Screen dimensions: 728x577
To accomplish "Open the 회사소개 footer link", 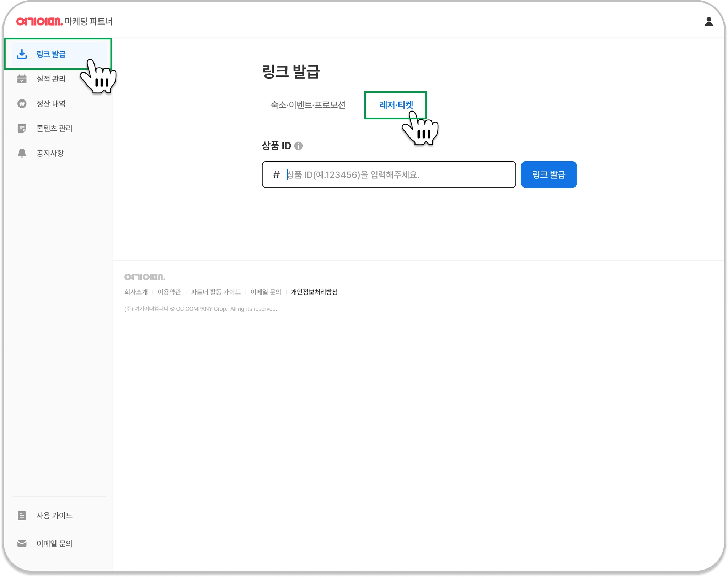I will [x=136, y=292].
